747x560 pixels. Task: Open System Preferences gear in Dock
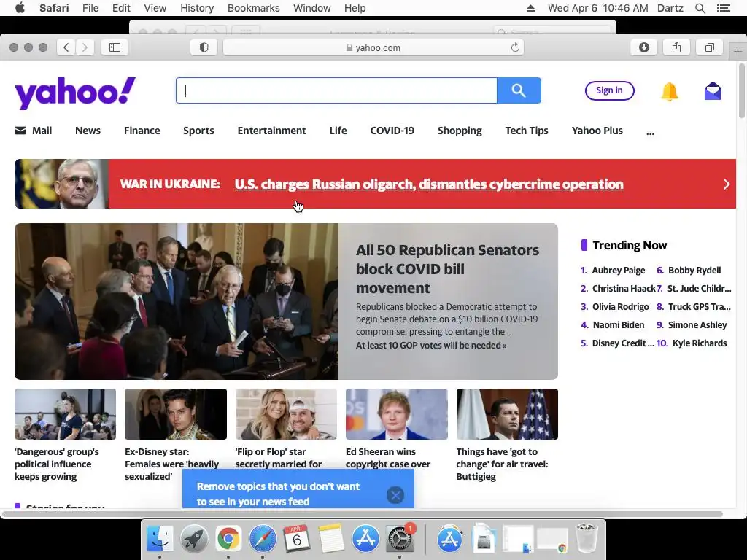(x=400, y=539)
